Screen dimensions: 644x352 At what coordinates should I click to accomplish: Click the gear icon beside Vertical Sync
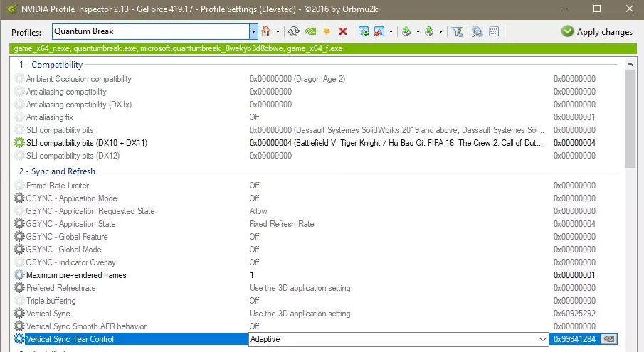[x=19, y=313]
